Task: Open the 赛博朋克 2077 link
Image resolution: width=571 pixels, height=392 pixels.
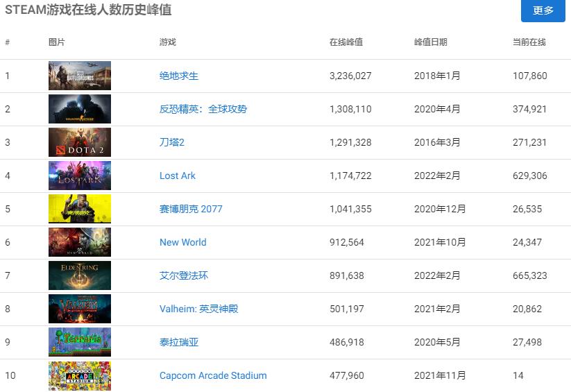Action: point(191,209)
